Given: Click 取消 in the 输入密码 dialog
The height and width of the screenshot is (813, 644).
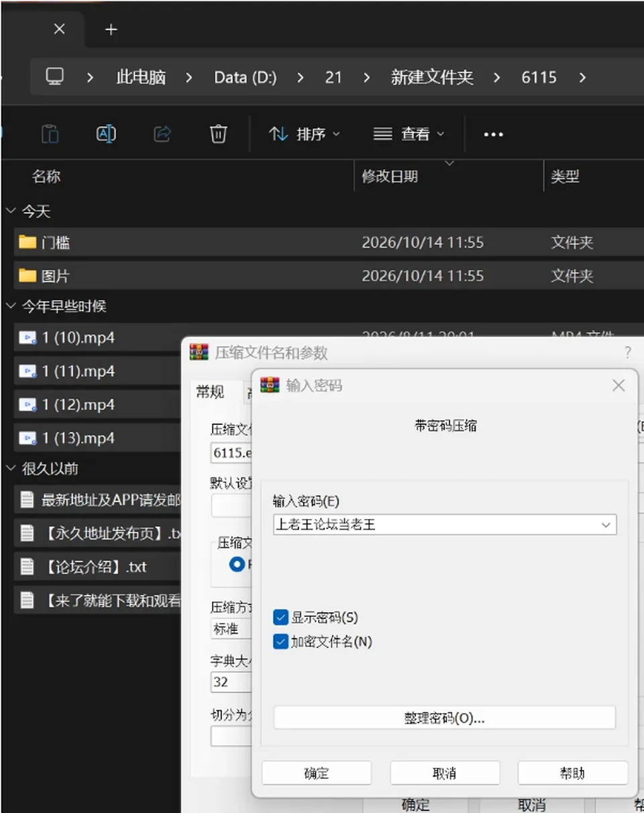Looking at the screenshot, I should [x=445, y=773].
